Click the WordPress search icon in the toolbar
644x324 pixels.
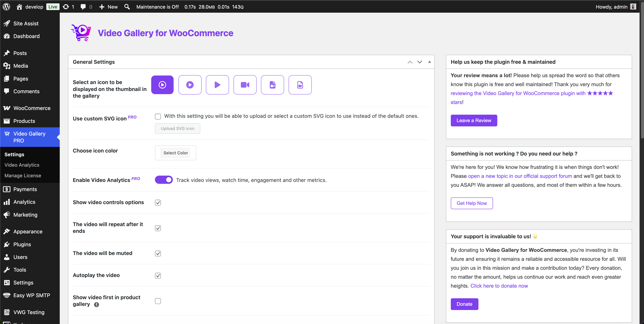click(127, 7)
